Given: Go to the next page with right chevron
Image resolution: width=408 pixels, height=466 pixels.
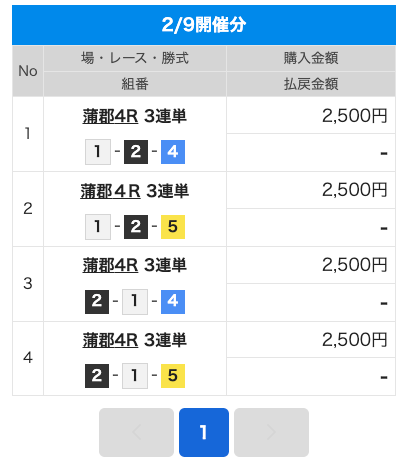Looking at the screenshot, I should pos(271,432).
